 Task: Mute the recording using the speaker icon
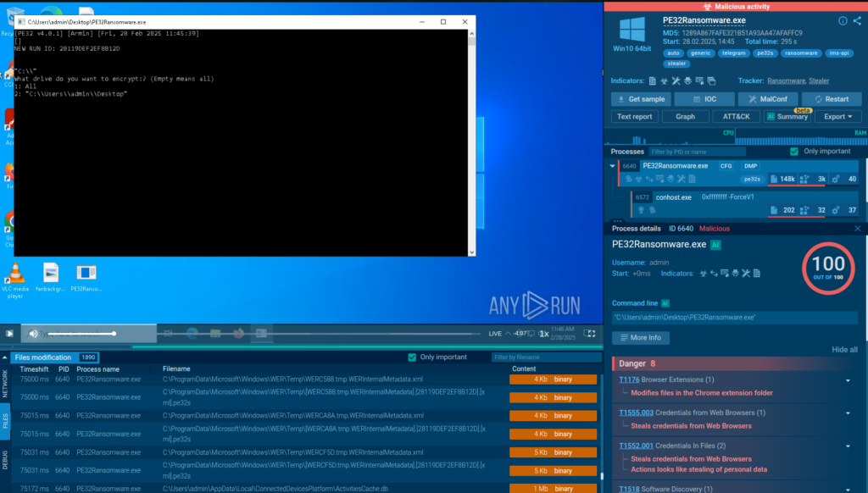click(34, 334)
